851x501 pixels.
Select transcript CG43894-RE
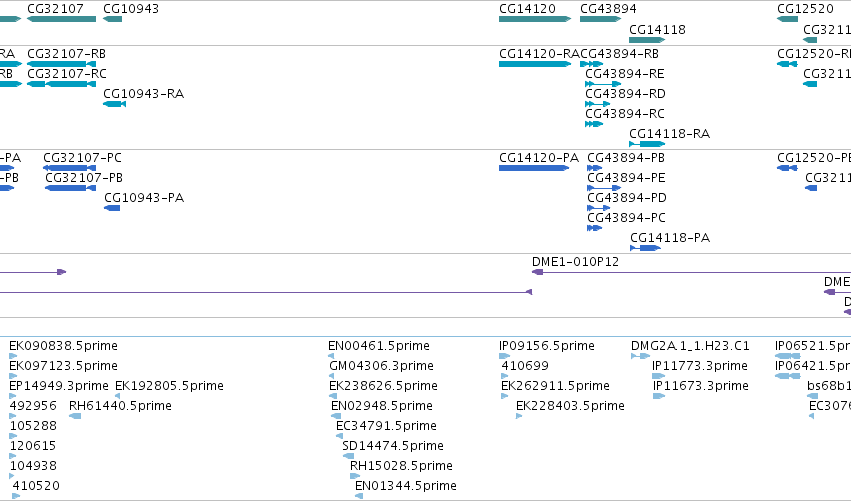(603, 84)
